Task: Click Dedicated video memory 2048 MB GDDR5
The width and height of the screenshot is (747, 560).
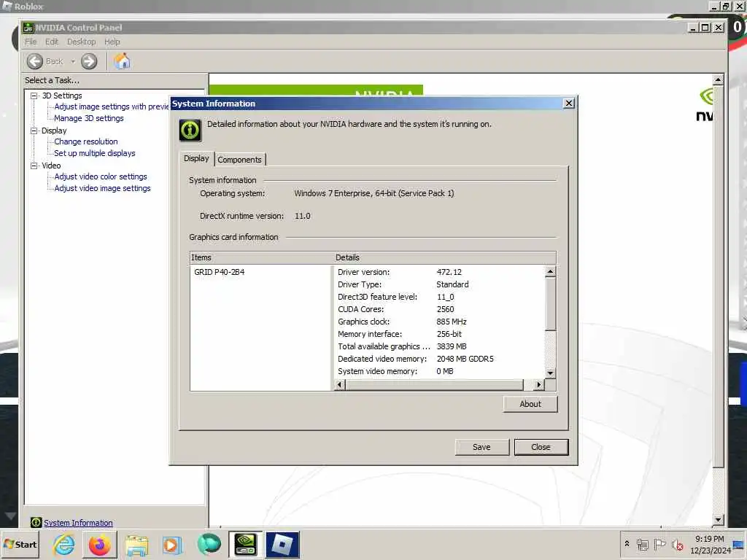Action: click(465, 359)
